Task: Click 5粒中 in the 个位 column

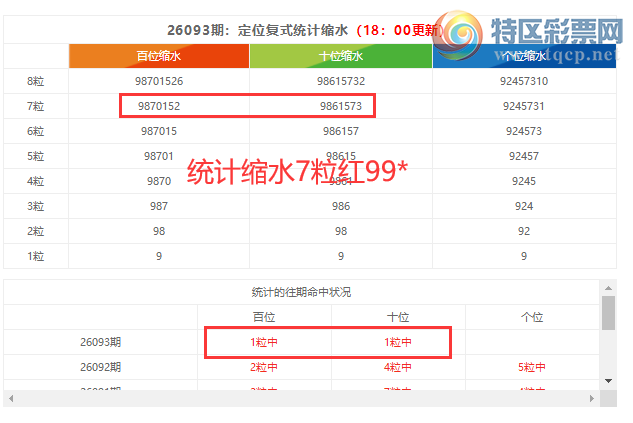Action: coord(530,367)
